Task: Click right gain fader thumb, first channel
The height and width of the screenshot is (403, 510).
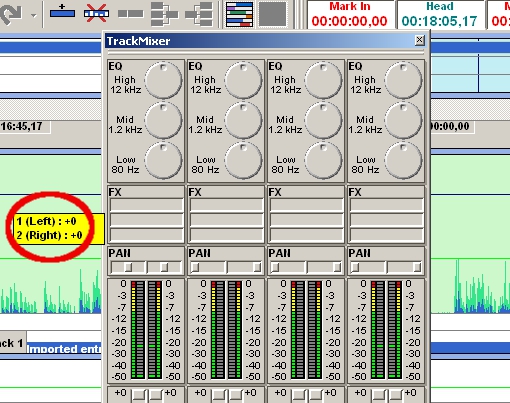Action: pos(156,395)
